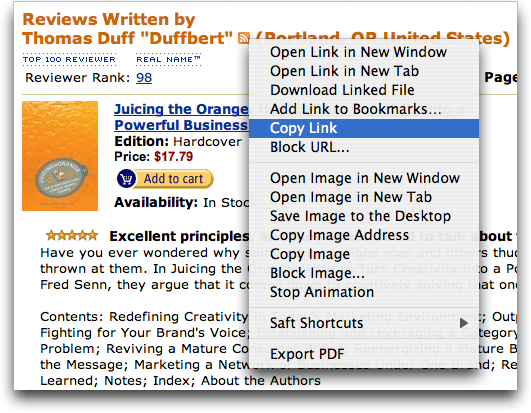Viewport: 531px width, 413px height.
Task: Click the orange book cover thumbnail
Action: [x=60, y=156]
